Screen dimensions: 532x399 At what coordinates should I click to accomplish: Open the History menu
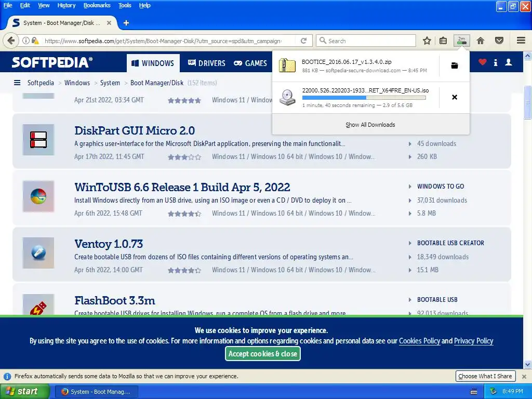pos(66,5)
